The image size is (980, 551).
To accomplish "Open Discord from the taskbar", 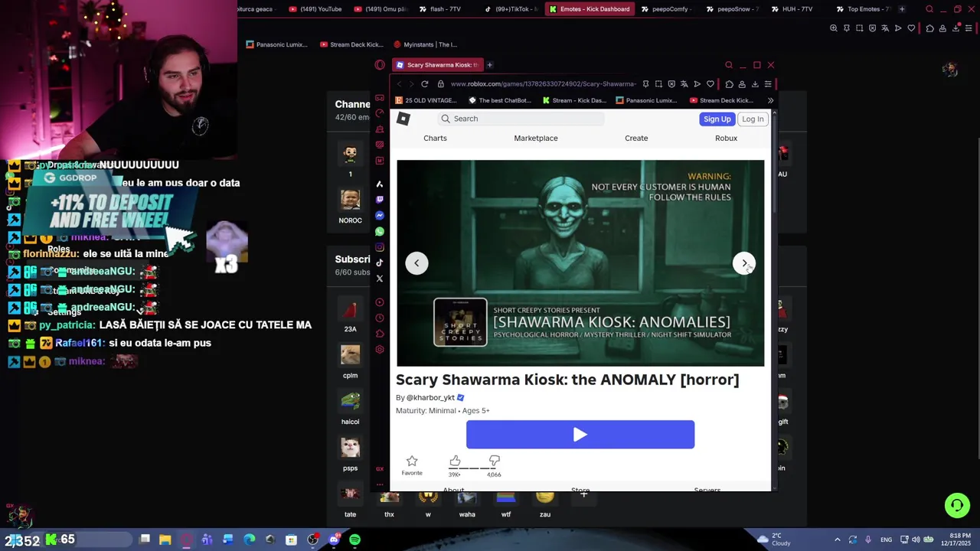I will [334, 540].
